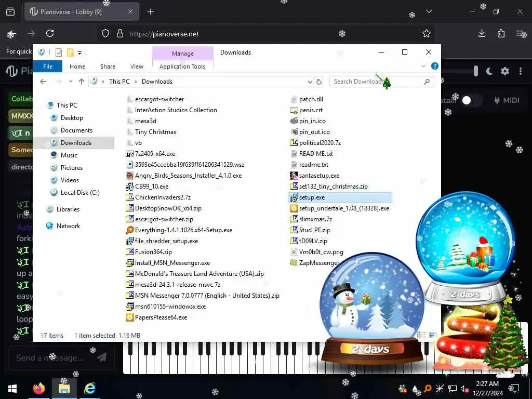
Task: Open Firefox extensions puzzle icon
Action: point(501,33)
